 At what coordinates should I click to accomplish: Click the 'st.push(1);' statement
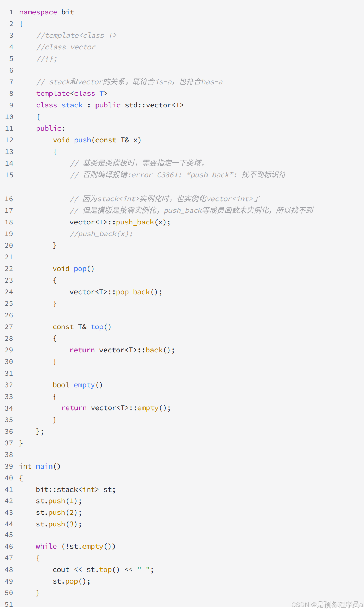point(58,501)
